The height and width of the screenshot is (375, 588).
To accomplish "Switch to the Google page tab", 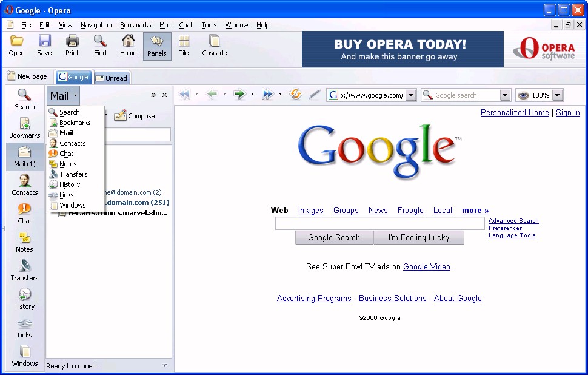I will 74,77.
